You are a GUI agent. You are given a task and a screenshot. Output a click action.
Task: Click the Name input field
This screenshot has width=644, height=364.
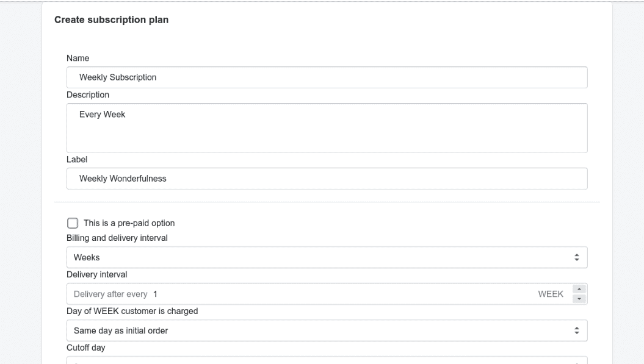(x=327, y=77)
